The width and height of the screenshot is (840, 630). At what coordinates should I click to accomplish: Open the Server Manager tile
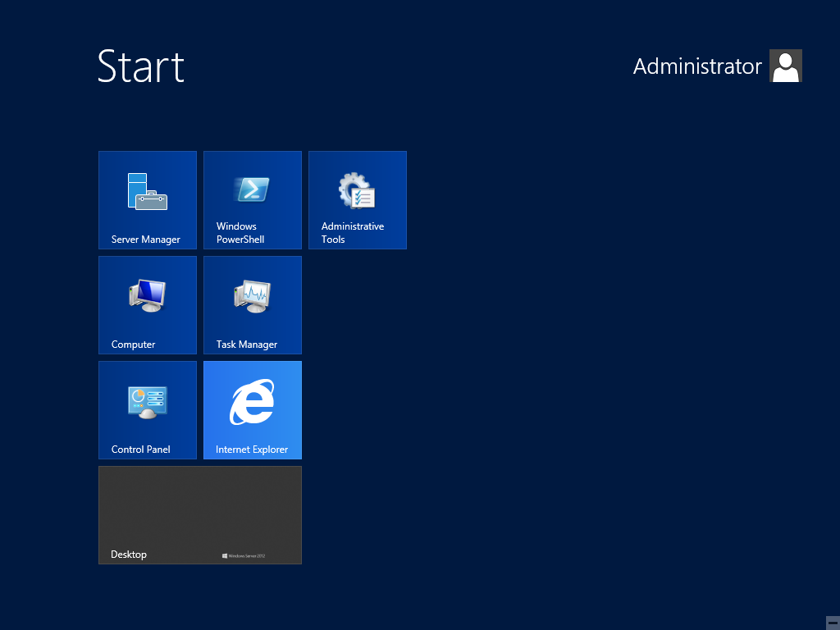148,200
